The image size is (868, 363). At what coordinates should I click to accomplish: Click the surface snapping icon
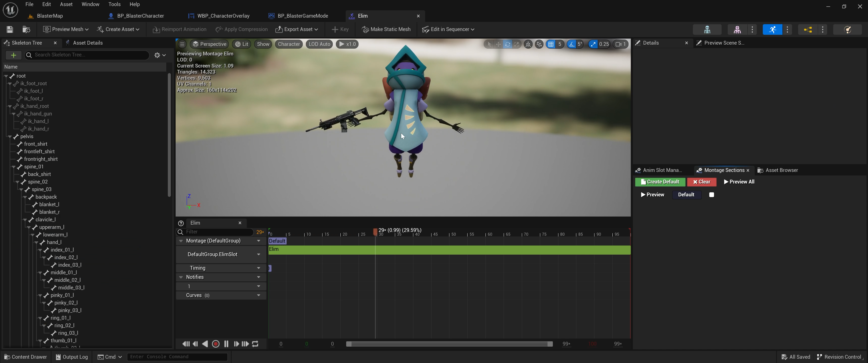point(539,44)
